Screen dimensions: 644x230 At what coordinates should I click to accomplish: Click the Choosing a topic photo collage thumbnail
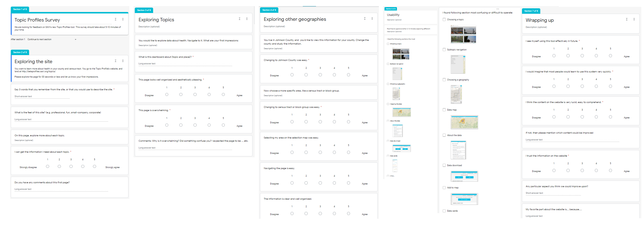463,34
